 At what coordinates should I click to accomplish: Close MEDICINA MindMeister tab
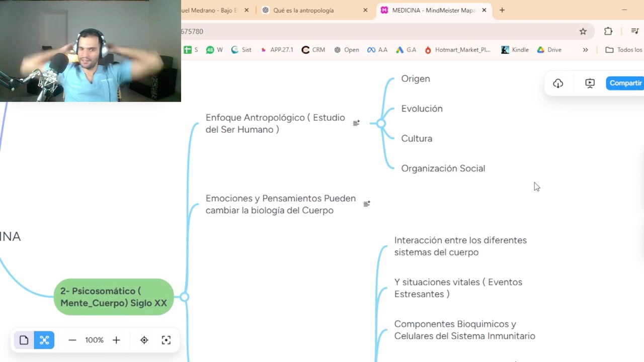484,10
